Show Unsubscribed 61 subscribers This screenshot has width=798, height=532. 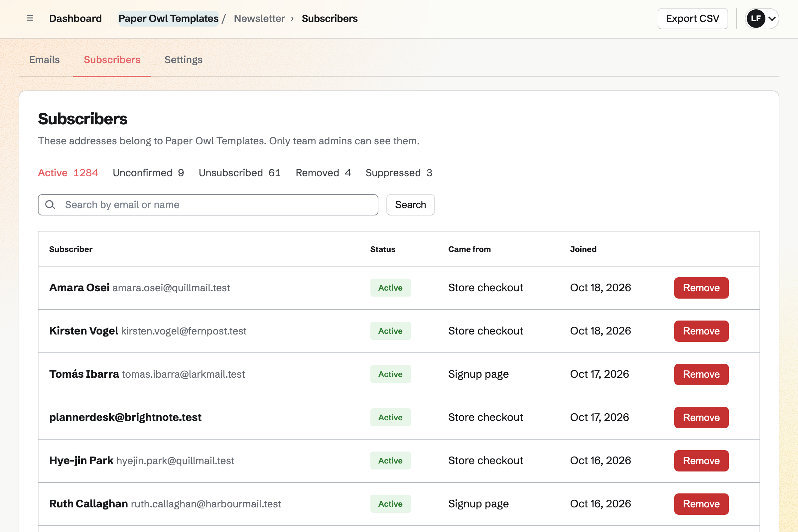click(x=239, y=173)
